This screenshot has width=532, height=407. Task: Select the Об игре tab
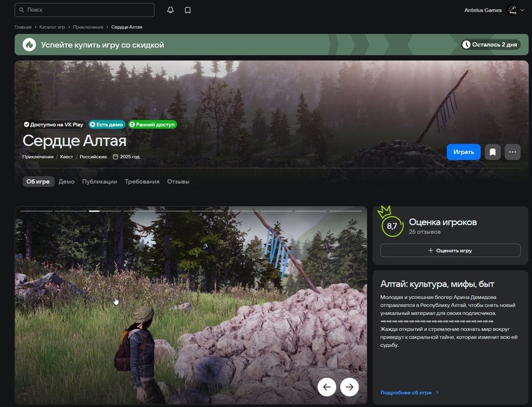(x=38, y=181)
